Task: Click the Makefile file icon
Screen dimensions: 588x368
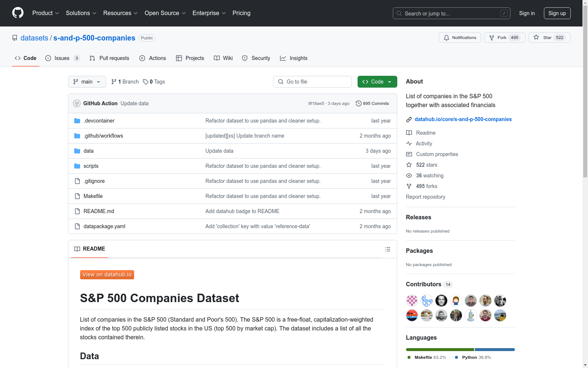Action: [77, 196]
